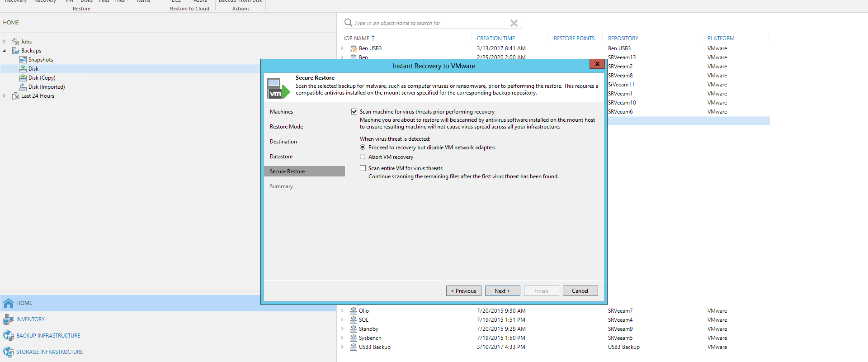The image size is (868, 362).
Task: Sort by CREATION TIME column
Action: 496,38
